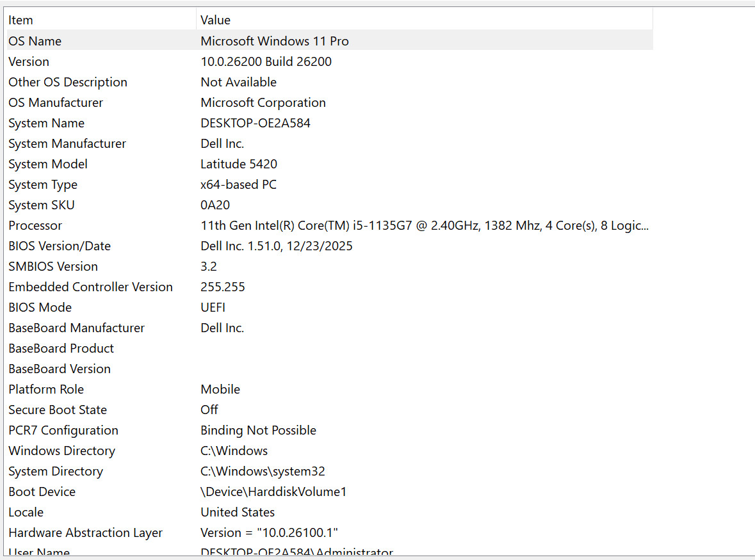Select the BaseBoard Version row

point(59,369)
